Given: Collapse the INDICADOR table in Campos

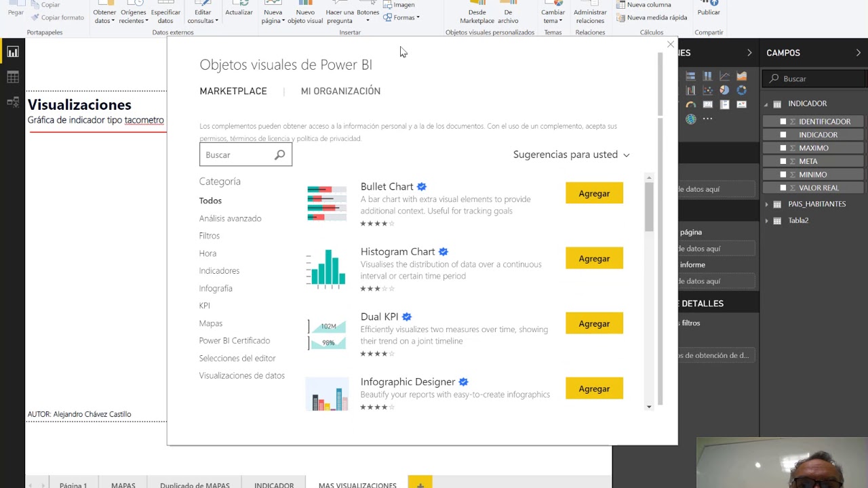Looking at the screenshot, I should 767,104.
